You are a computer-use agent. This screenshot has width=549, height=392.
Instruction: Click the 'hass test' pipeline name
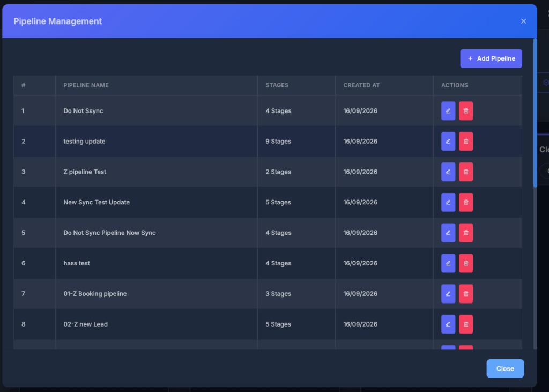[77, 263]
